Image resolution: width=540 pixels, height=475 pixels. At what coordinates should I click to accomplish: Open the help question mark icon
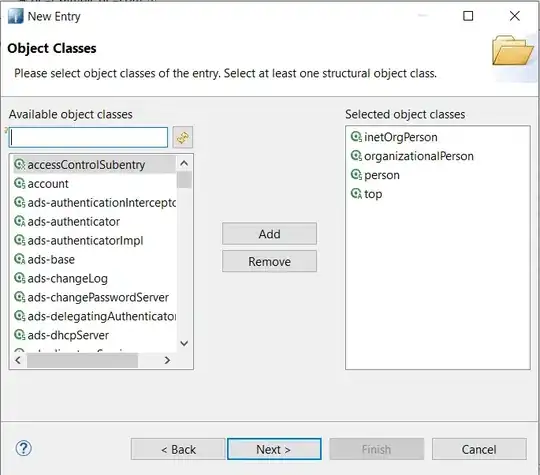click(24, 448)
